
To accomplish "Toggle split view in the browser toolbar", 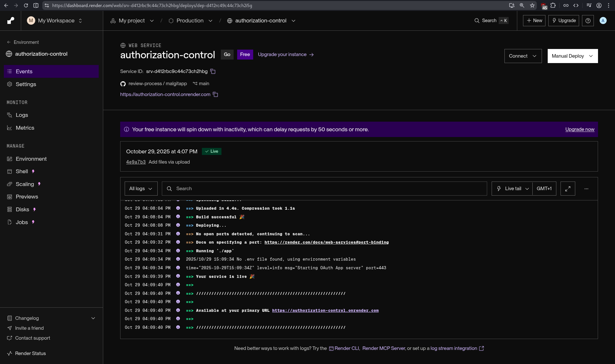I will click(x=36, y=5).
